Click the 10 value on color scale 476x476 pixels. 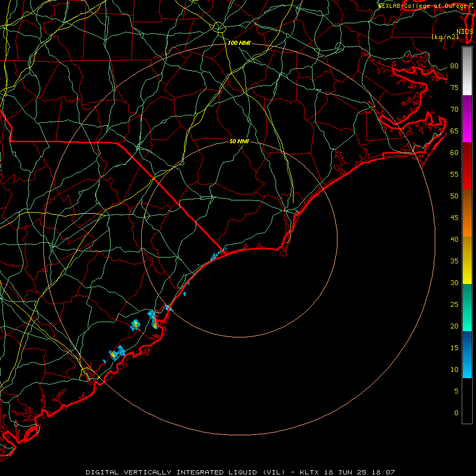(x=454, y=370)
